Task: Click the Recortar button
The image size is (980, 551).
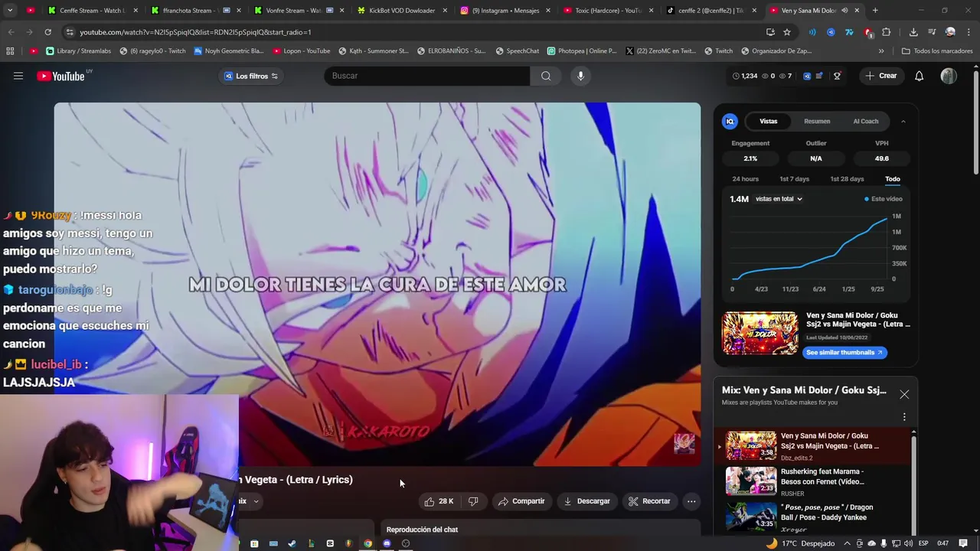Action: point(649,501)
